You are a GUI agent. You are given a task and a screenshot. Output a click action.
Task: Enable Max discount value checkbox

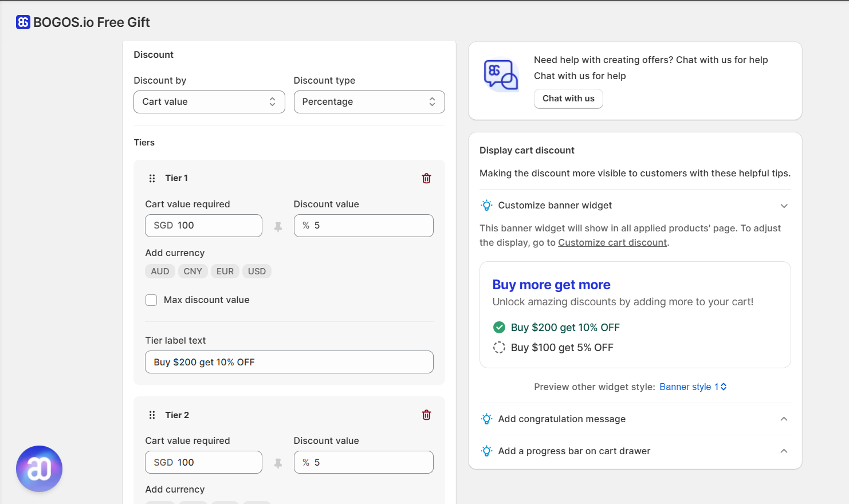coord(151,300)
